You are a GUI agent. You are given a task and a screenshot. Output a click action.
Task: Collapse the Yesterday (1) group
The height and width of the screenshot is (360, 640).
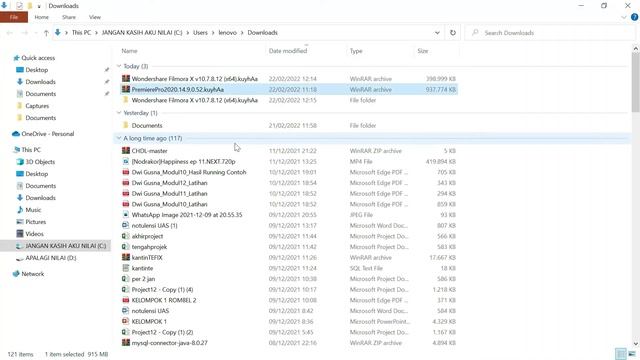pyautogui.click(x=119, y=113)
